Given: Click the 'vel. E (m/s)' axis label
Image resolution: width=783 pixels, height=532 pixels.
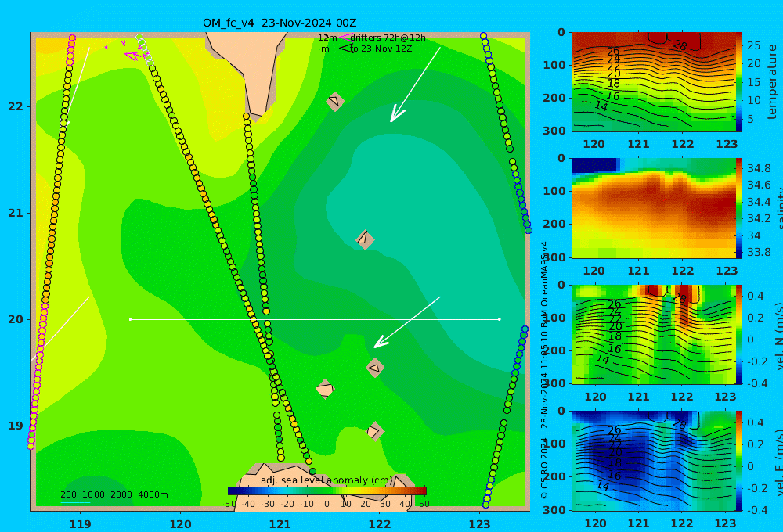Looking at the screenshot, I should 778,462.
